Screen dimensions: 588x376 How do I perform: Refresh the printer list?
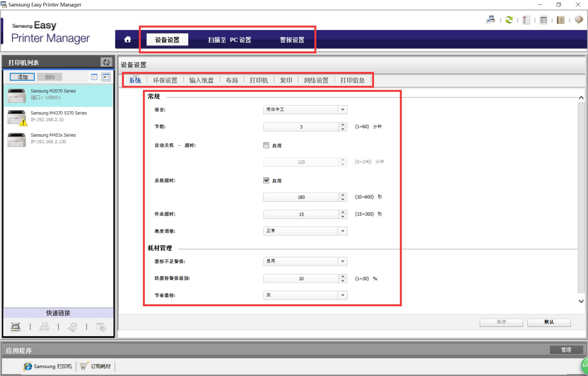[106, 62]
